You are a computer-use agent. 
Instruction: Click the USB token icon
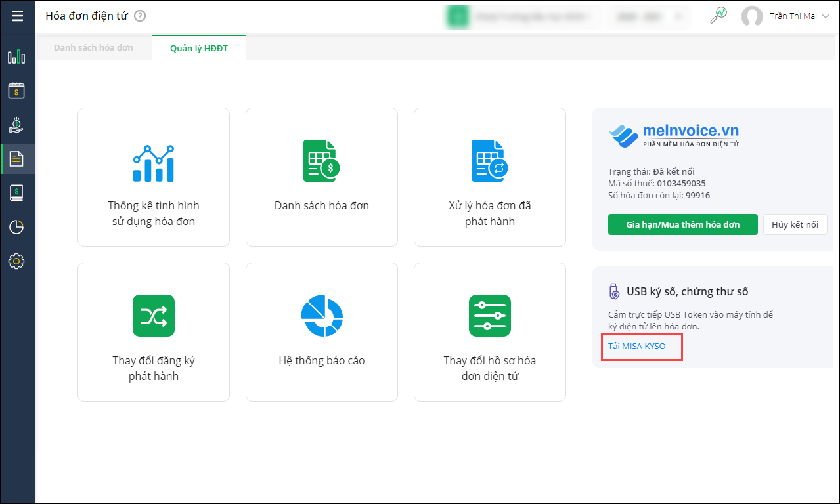click(x=614, y=291)
